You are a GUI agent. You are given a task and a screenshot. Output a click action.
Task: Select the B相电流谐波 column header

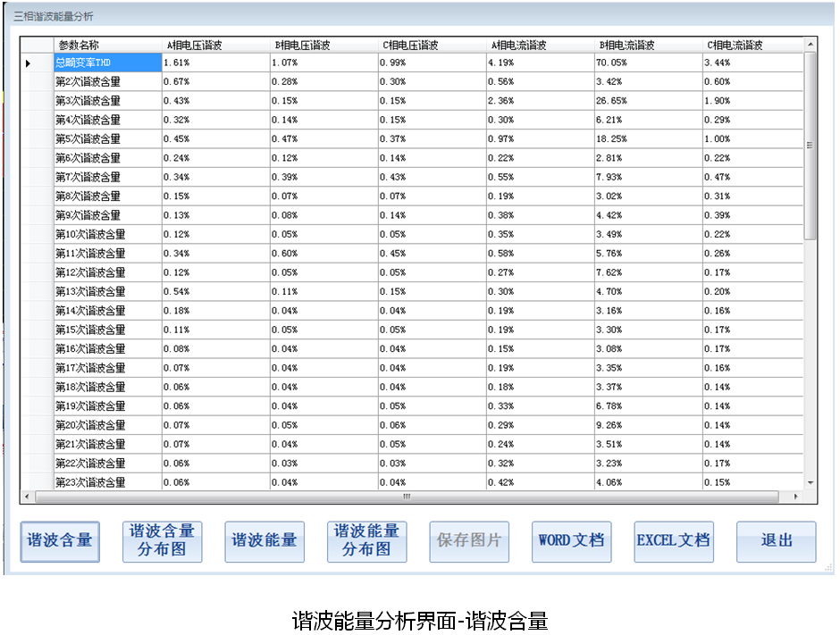(x=648, y=45)
